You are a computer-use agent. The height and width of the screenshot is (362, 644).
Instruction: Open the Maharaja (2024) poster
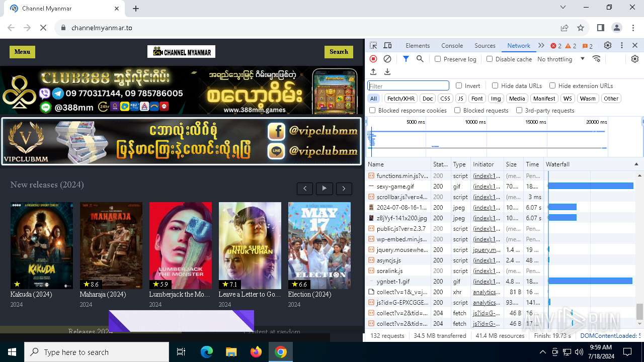(111, 245)
